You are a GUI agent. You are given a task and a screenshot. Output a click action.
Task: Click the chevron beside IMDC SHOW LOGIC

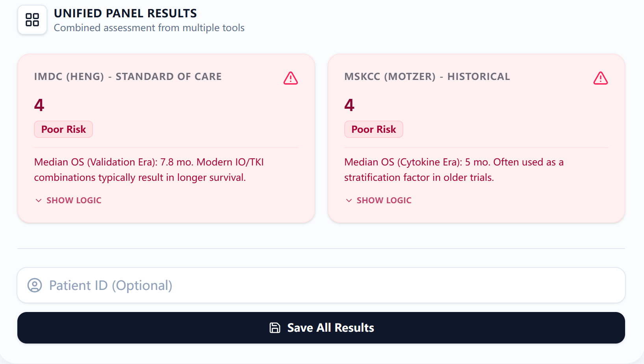(38, 201)
